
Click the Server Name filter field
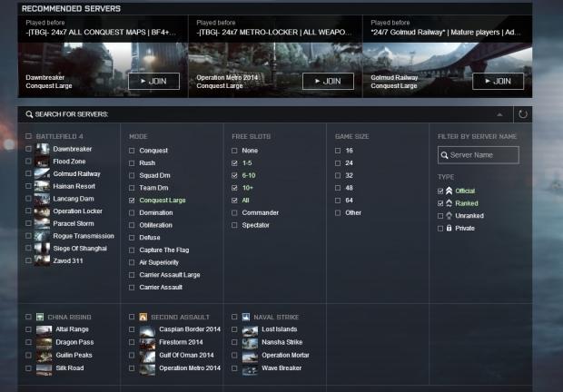pos(479,155)
